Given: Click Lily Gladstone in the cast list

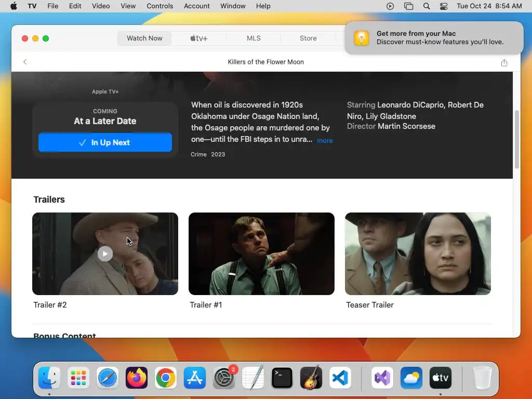Looking at the screenshot, I should point(391,116).
